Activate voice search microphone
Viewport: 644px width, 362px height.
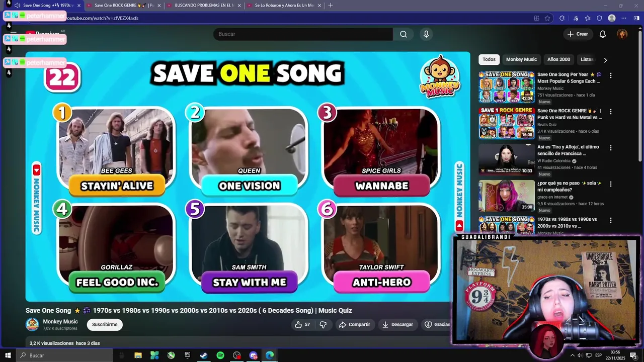426,34
